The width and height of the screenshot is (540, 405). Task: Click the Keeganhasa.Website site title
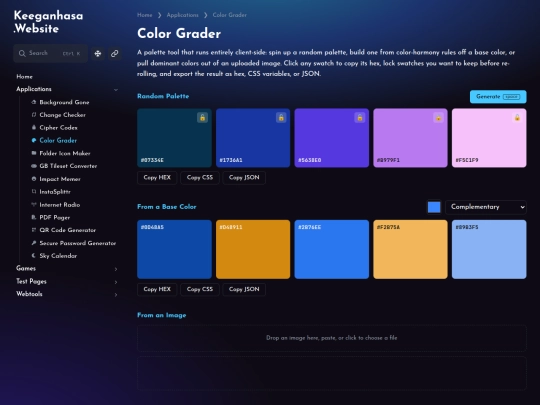48,22
